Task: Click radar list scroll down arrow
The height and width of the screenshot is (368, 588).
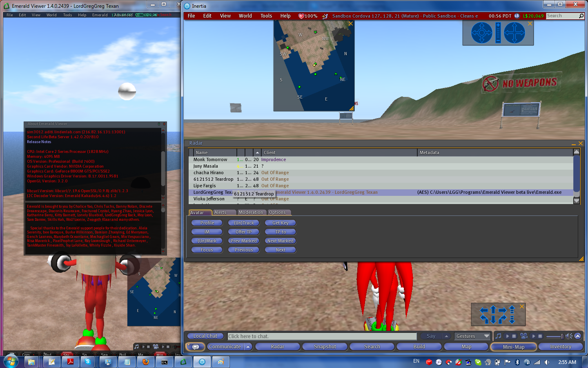Action: coord(577,201)
